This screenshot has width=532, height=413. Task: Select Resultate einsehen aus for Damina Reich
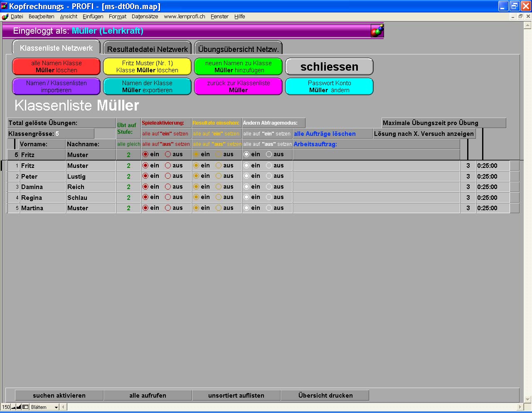(x=219, y=187)
